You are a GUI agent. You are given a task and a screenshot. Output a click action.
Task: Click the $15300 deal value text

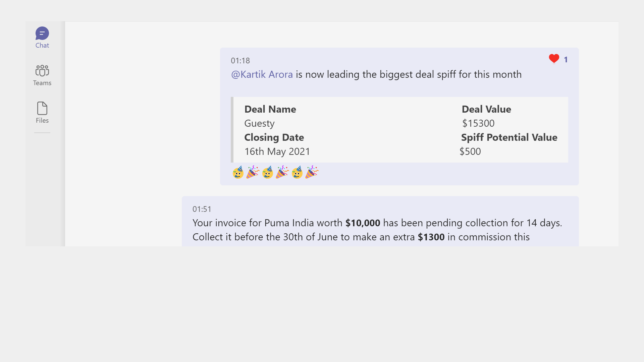[x=478, y=123]
